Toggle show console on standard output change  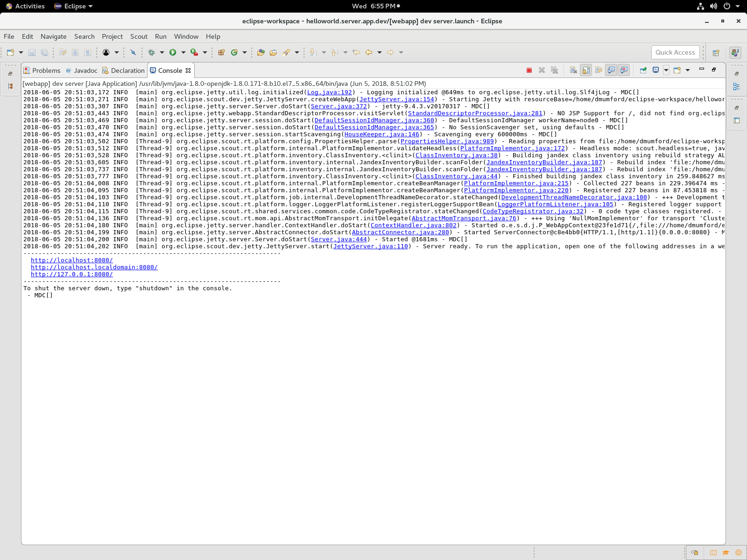click(x=611, y=70)
